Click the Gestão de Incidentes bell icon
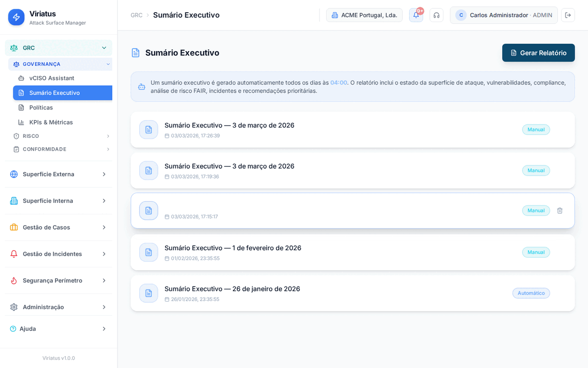Viewport: 588px width, 368px height. (x=14, y=254)
